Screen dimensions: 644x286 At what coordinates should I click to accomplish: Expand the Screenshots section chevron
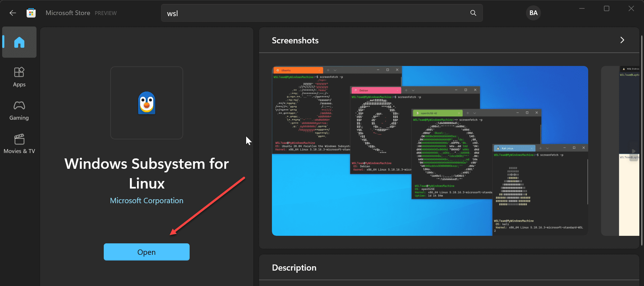(x=622, y=40)
